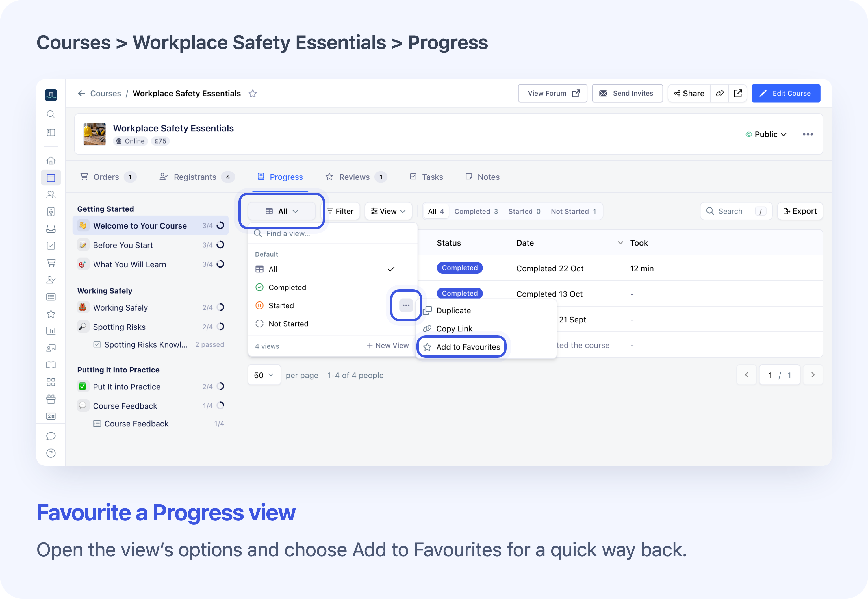Click the back arrow next to Courses
868x599 pixels.
(x=81, y=94)
